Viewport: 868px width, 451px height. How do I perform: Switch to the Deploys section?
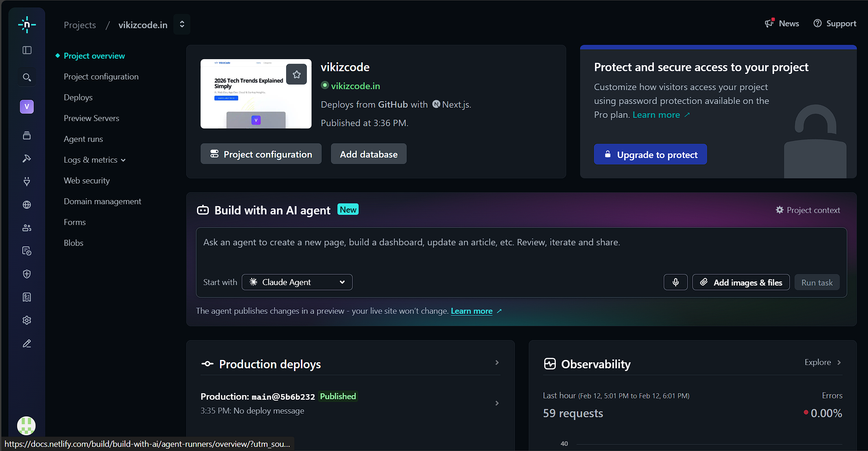point(78,97)
